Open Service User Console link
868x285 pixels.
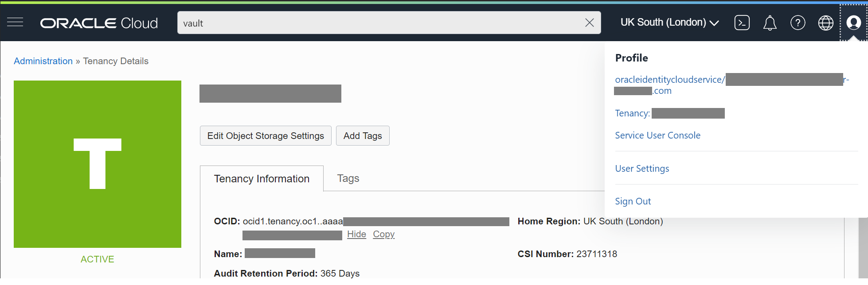coord(657,135)
